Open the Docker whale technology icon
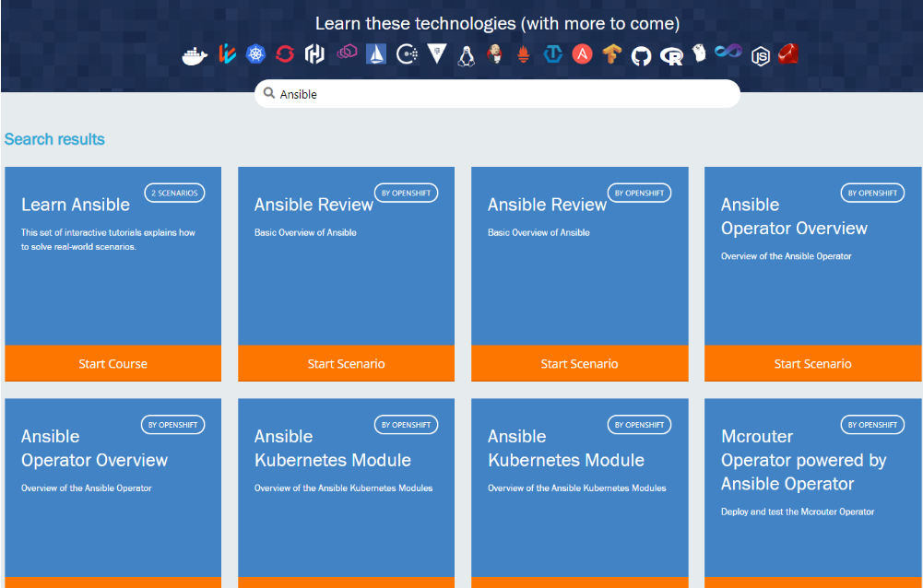 tap(195, 56)
